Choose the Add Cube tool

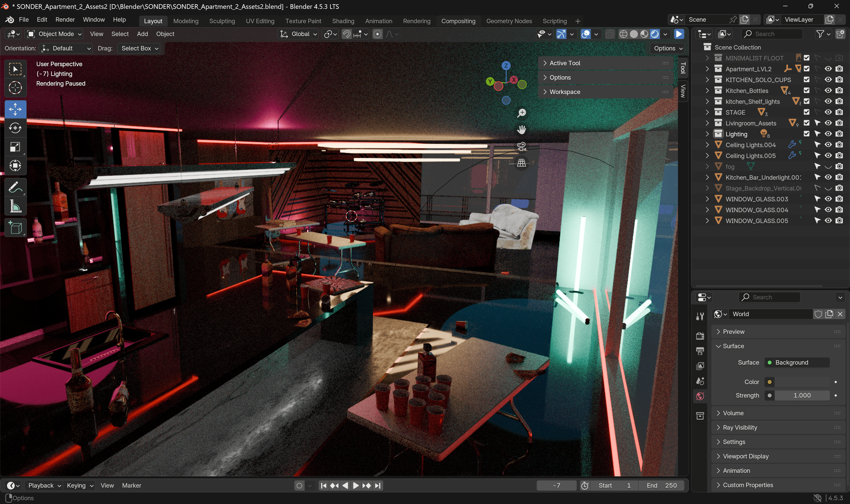click(x=15, y=228)
